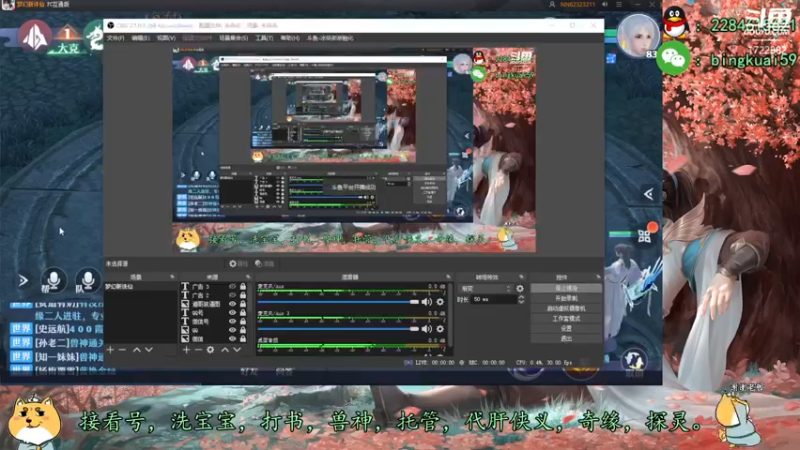Select the 广告 3 text source
Screen dimensions: 800x450
point(201,287)
